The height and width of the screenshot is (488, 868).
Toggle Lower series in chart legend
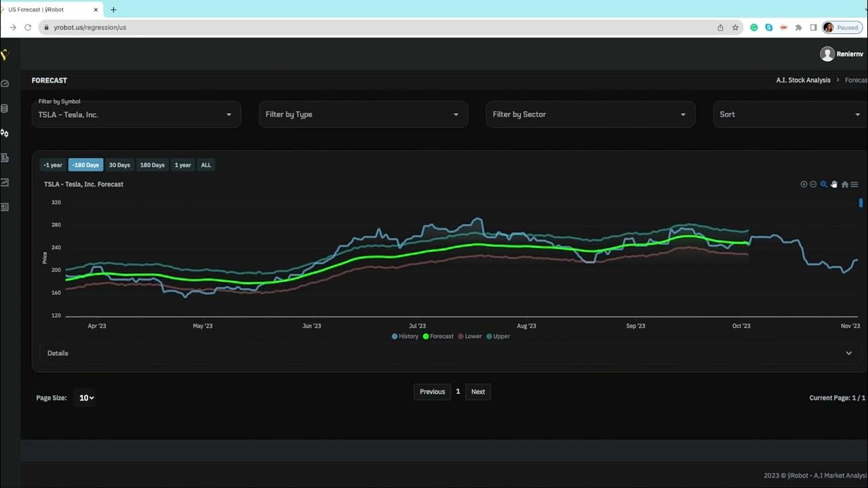point(470,336)
